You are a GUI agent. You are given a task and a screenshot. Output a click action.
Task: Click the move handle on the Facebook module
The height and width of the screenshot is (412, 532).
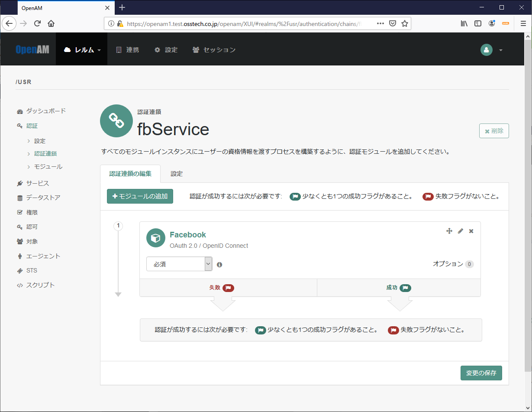449,231
